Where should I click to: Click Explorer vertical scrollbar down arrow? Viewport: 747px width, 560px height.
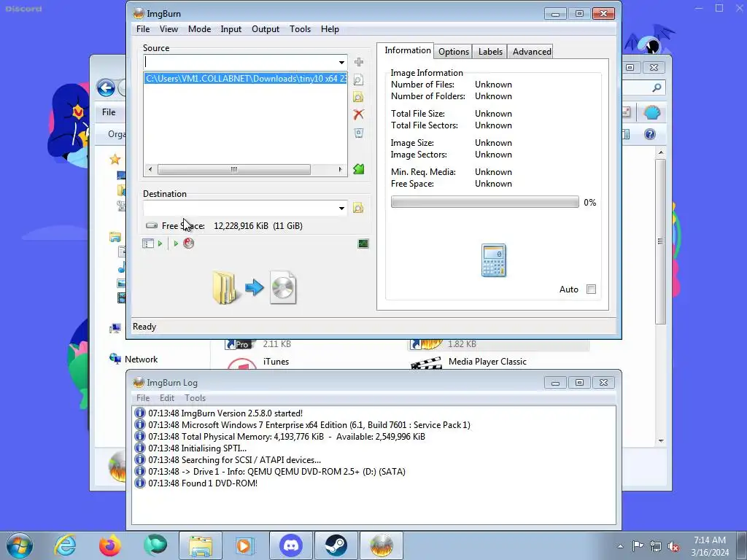[x=661, y=441]
